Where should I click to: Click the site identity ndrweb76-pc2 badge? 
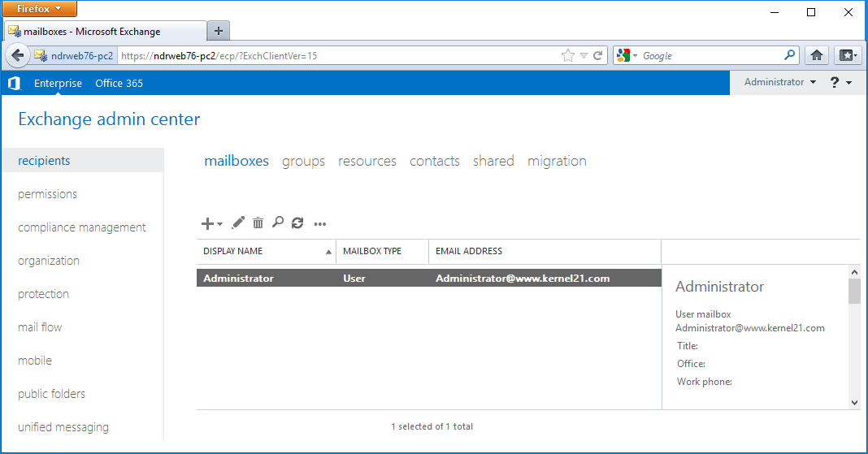coord(73,55)
